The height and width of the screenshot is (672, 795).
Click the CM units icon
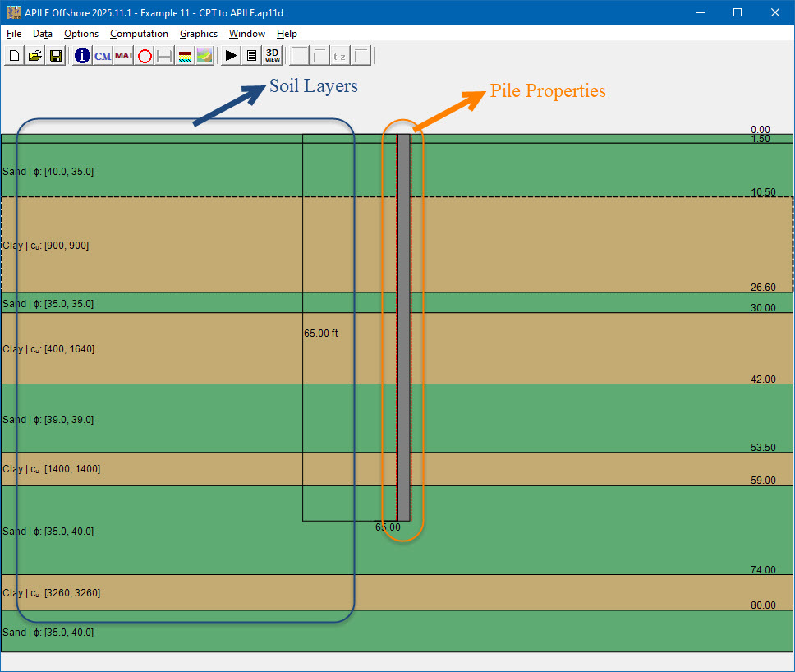(103, 55)
